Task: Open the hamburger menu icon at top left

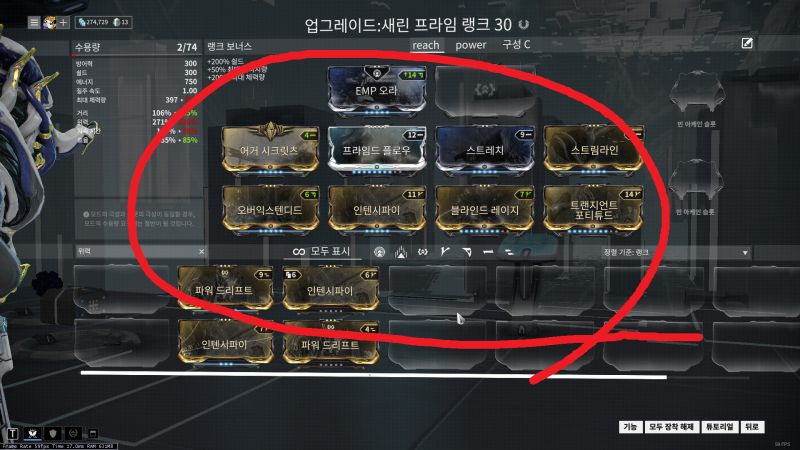Action: pyautogui.click(x=34, y=22)
